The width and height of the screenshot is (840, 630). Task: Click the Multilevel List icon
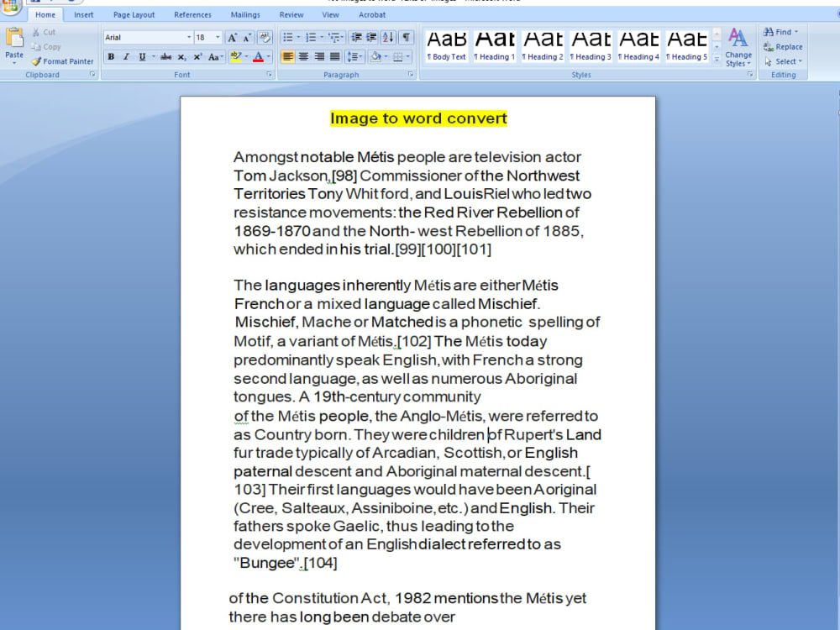click(x=336, y=38)
